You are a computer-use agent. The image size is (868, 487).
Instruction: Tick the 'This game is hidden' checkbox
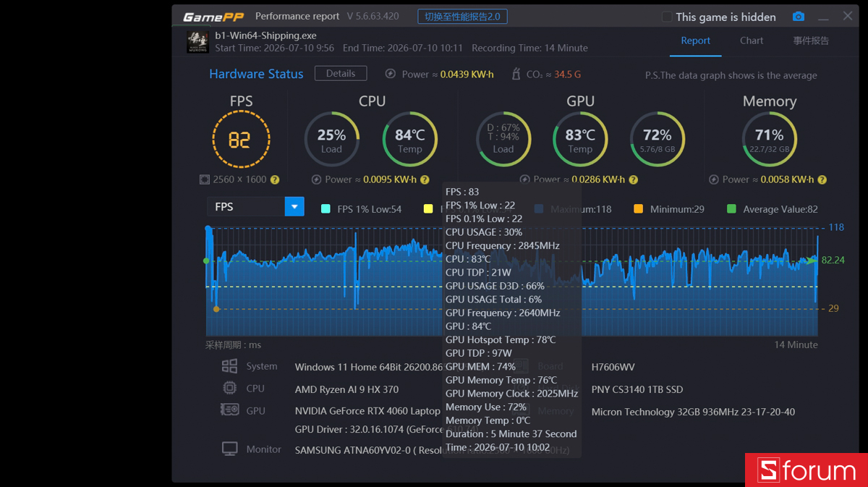[667, 17]
